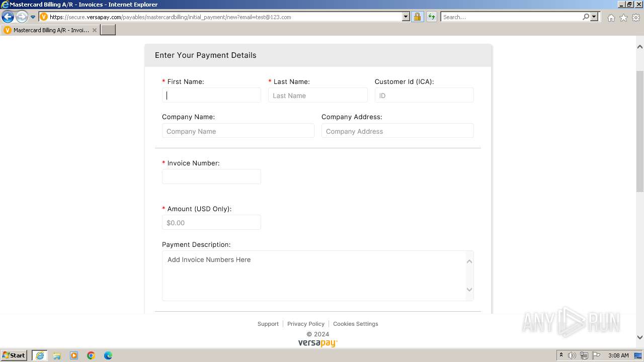Open a new blank tab
Screen dimensions: 644x362
pyautogui.click(x=108, y=30)
